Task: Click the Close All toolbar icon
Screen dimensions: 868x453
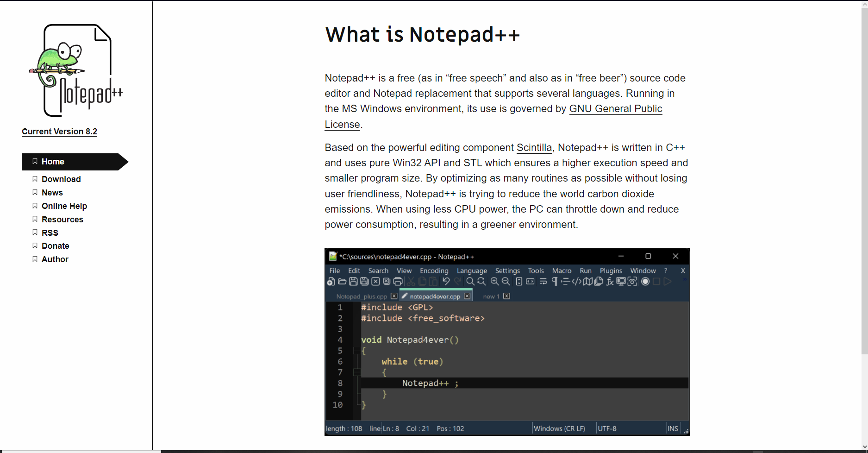Action: [x=387, y=282]
